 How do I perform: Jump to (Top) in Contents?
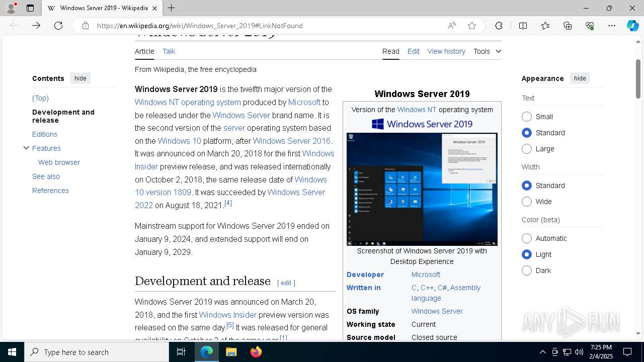point(40,98)
